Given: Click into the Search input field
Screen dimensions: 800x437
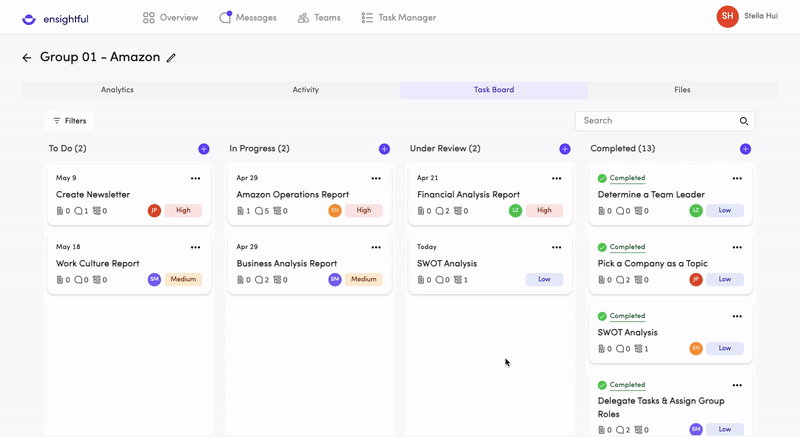Looking at the screenshot, I should 656,121.
